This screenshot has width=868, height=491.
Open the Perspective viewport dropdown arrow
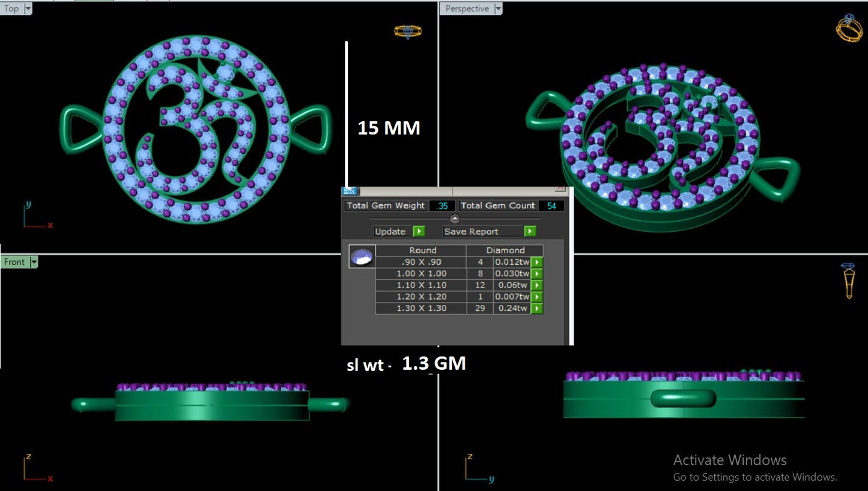coord(497,8)
